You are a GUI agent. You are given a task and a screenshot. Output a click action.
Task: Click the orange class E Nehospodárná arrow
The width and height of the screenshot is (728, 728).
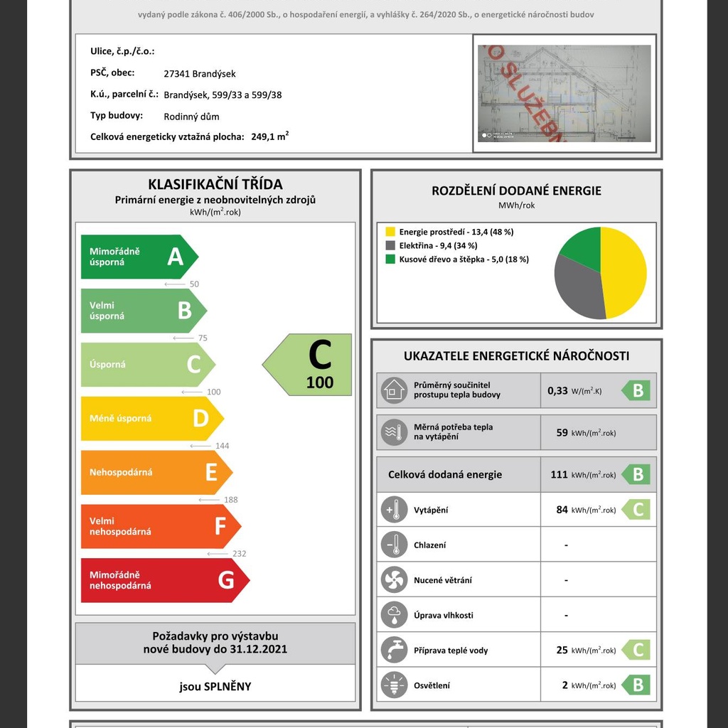(156, 472)
